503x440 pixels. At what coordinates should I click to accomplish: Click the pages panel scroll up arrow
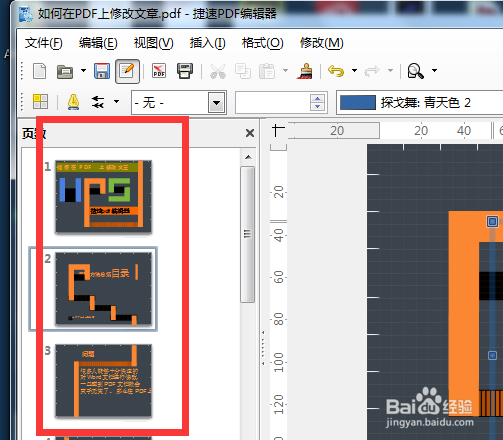[248, 157]
